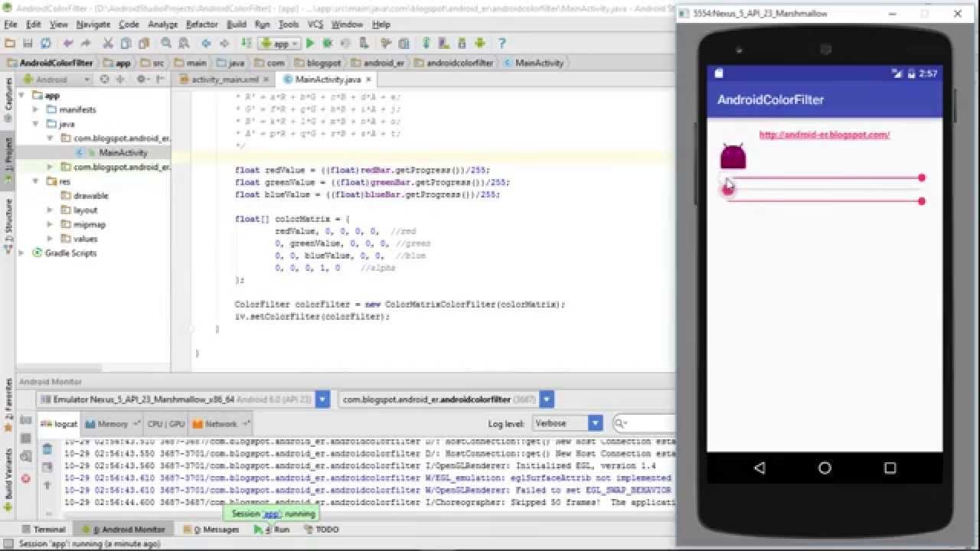The image size is (980, 551).
Task: Expand the mipmap folder
Action: point(50,224)
